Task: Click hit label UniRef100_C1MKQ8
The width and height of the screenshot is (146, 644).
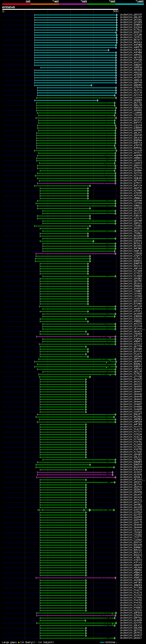Action: coord(131,254)
